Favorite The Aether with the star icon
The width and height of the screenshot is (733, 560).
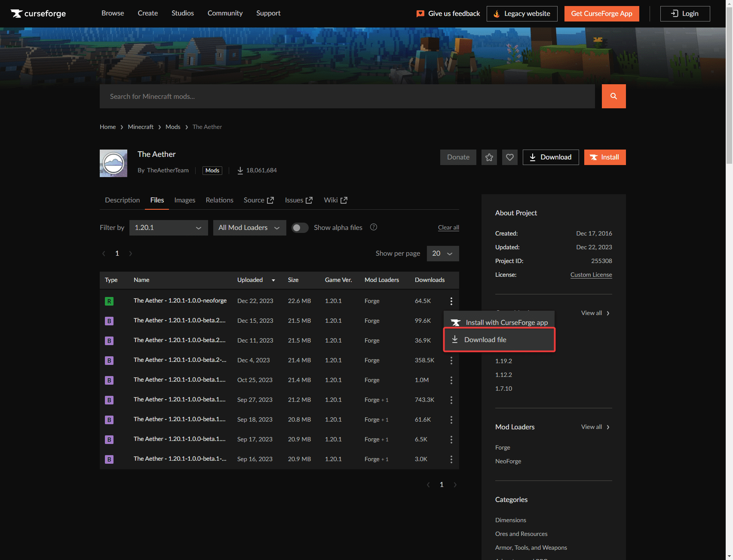click(489, 157)
